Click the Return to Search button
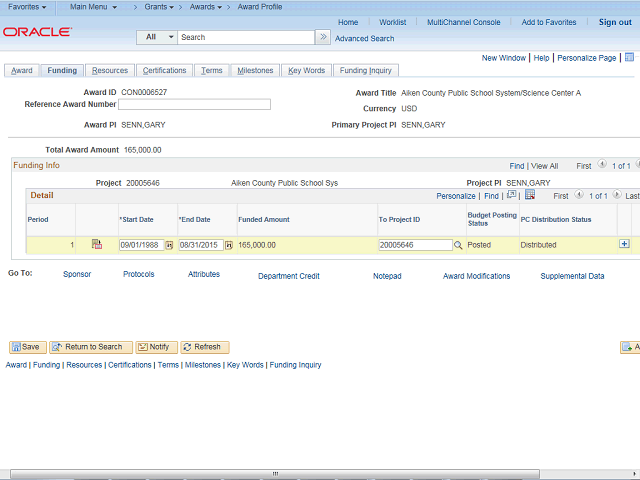Screen dimensions: 640x480 [91, 347]
